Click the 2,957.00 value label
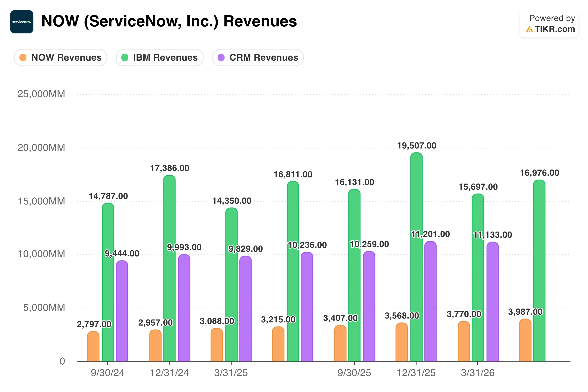The height and width of the screenshot is (392, 588). coord(155,323)
